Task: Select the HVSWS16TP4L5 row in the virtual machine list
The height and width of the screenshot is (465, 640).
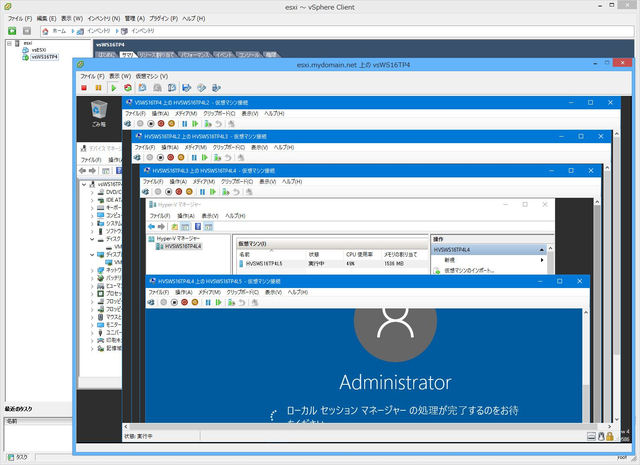Action: pyautogui.click(x=333, y=264)
